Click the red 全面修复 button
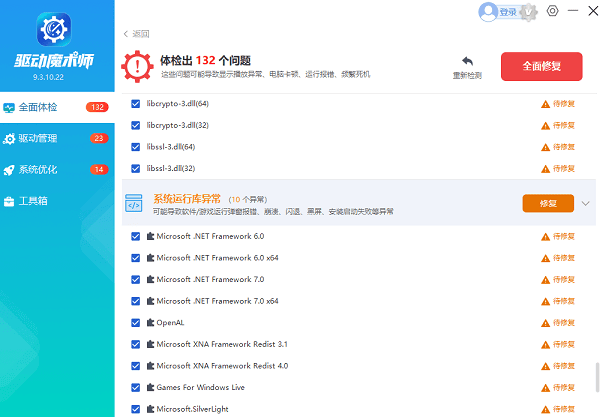The width and height of the screenshot is (600, 417). click(x=542, y=67)
